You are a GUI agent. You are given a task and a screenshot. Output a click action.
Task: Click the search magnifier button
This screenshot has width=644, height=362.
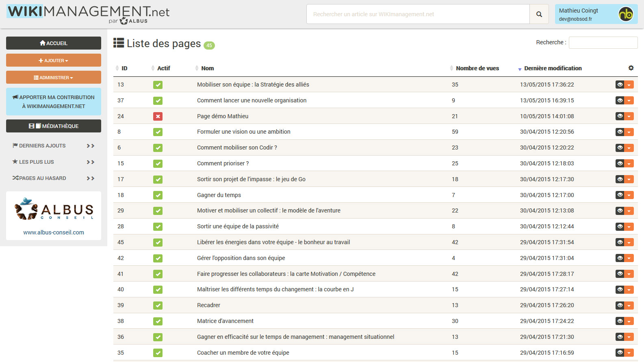coord(539,14)
